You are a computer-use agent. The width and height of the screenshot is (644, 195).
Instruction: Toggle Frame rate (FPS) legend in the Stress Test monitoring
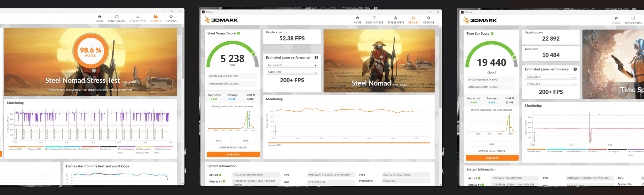pos(17,148)
